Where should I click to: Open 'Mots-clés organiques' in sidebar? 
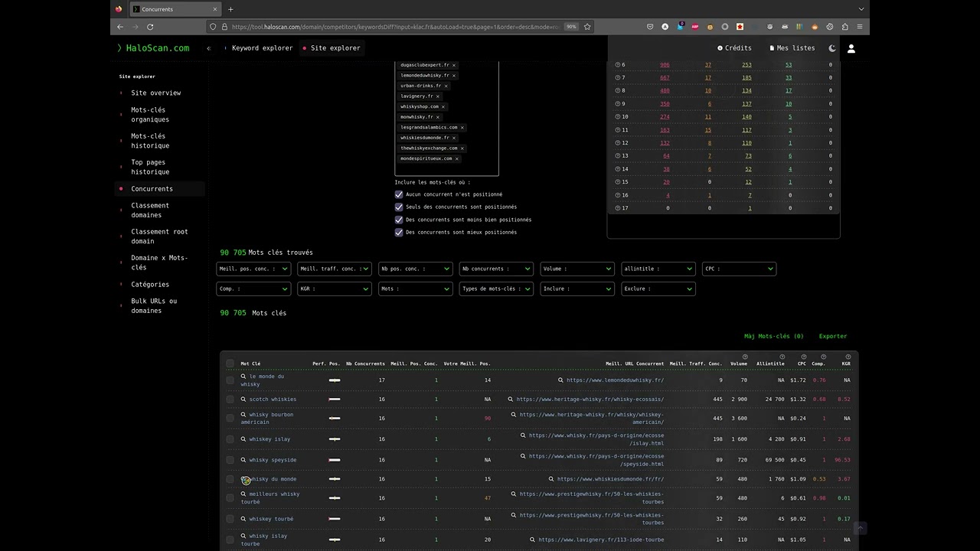click(150, 115)
